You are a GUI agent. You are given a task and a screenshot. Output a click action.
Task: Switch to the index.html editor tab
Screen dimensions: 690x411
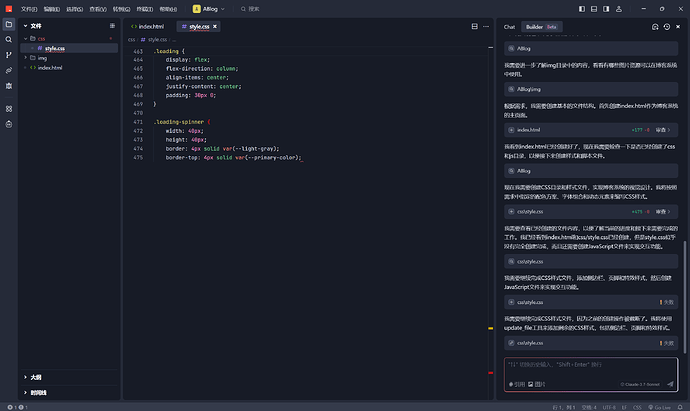[x=148, y=27]
